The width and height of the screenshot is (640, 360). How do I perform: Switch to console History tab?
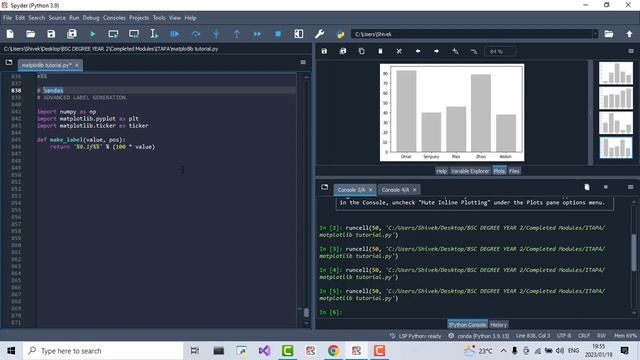coord(498,325)
